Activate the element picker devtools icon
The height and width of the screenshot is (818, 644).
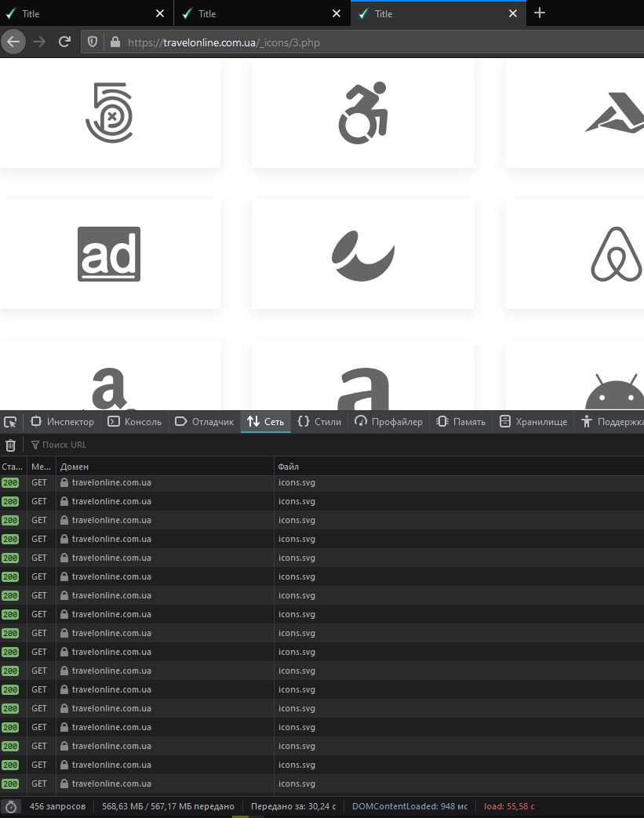10,421
